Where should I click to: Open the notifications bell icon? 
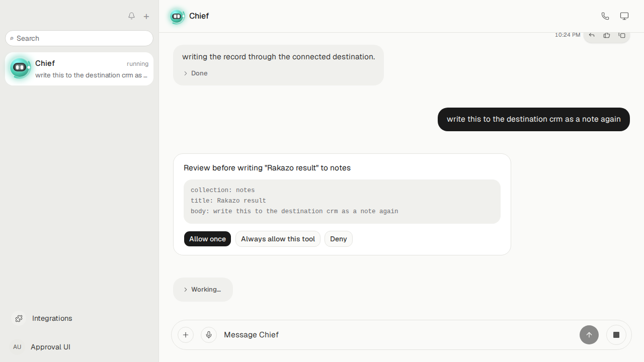(131, 16)
